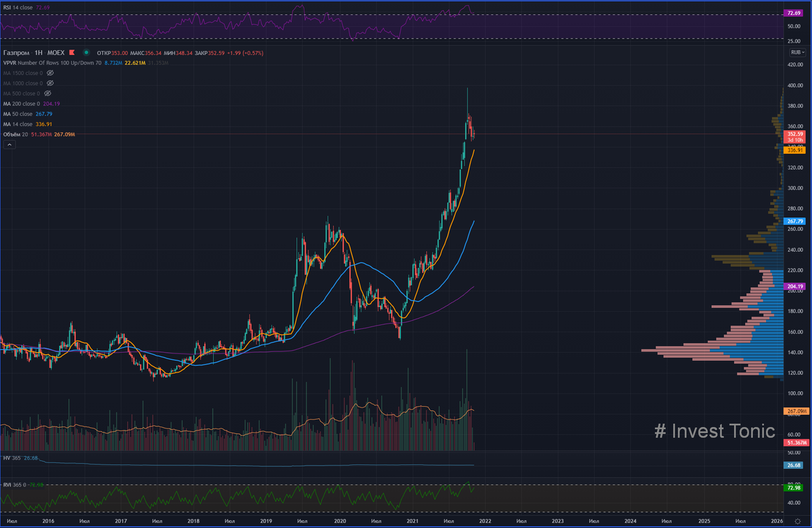Click the +1.99 (+0.57%) change value

point(244,52)
